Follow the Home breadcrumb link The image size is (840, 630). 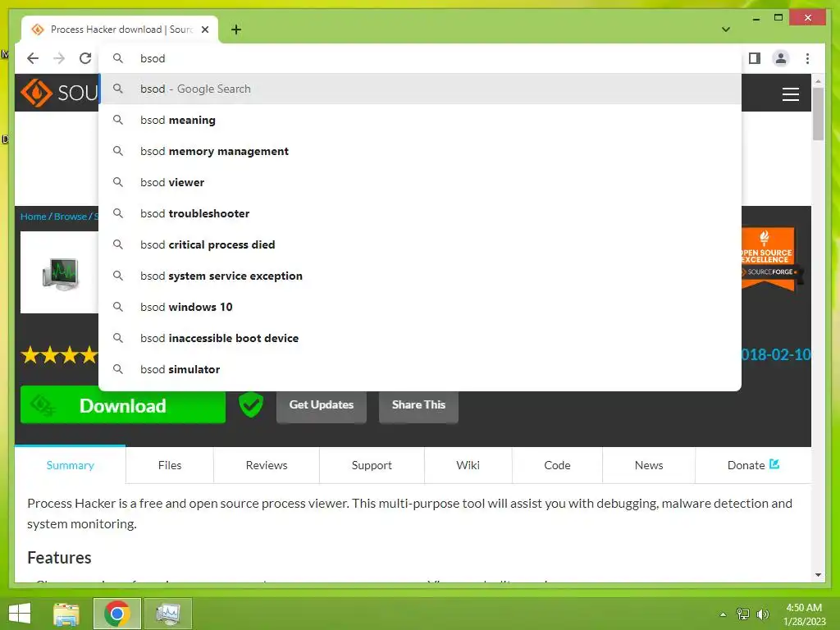click(33, 217)
